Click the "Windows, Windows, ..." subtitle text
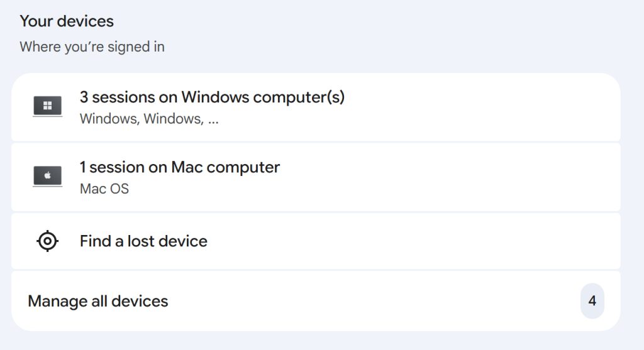The image size is (644, 350). [x=149, y=119]
